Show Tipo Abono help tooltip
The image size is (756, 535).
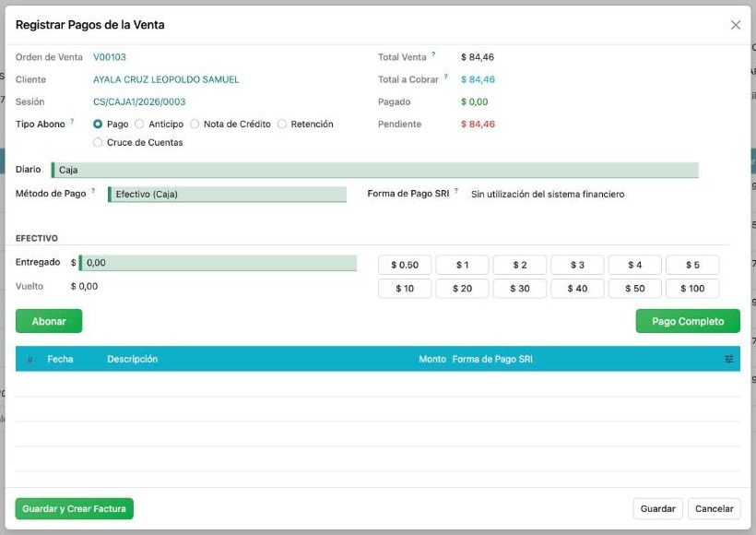pos(72,122)
